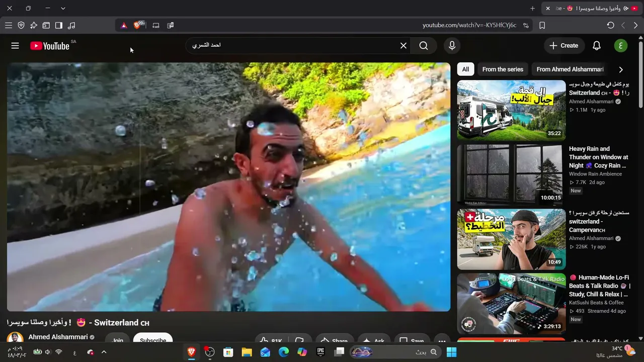Open a new browser tab
The height and width of the screenshot is (362, 644).
533,9
